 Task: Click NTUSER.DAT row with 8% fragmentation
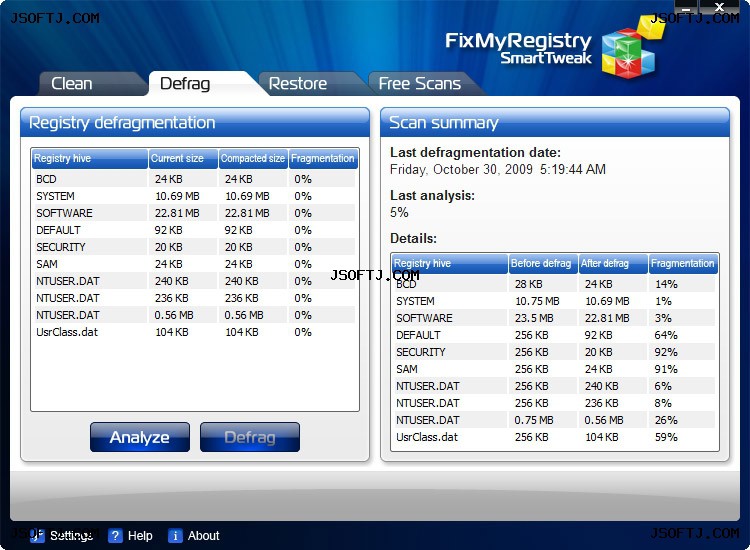[x=554, y=403]
